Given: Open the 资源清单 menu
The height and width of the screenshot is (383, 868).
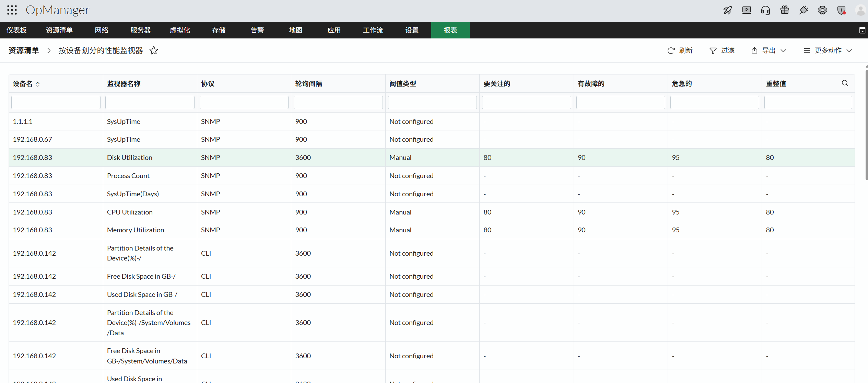Looking at the screenshot, I should tap(59, 30).
